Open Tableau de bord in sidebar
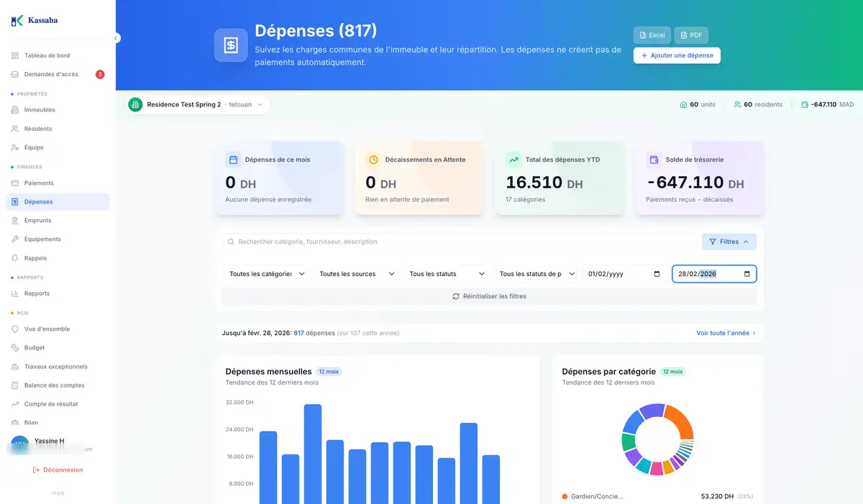Screen dimensions: 863x504 (x=58, y=55)
